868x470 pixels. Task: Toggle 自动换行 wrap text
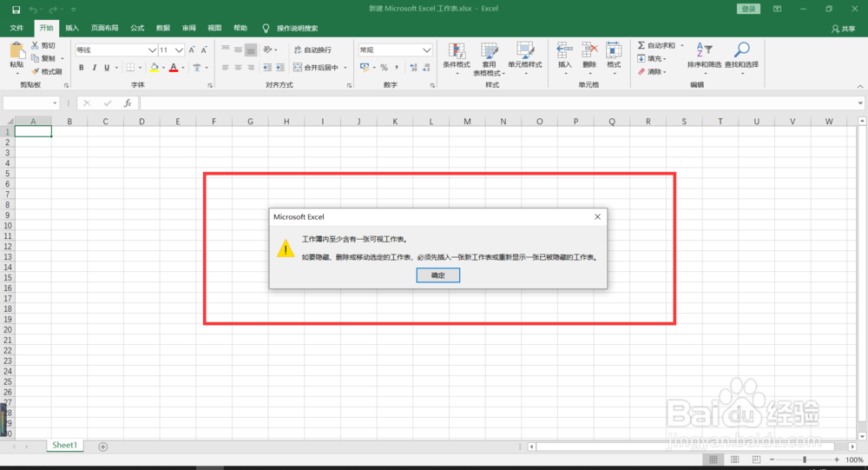pyautogui.click(x=312, y=50)
